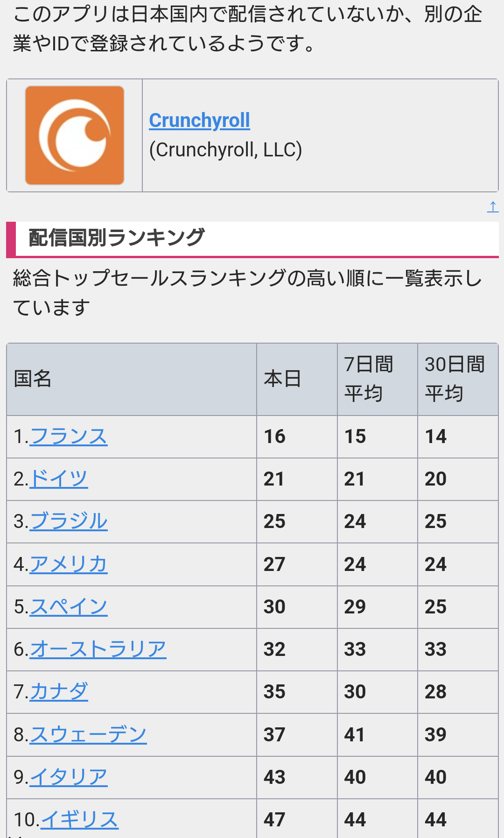Tap the orange Crunchyroll app icon

click(75, 135)
